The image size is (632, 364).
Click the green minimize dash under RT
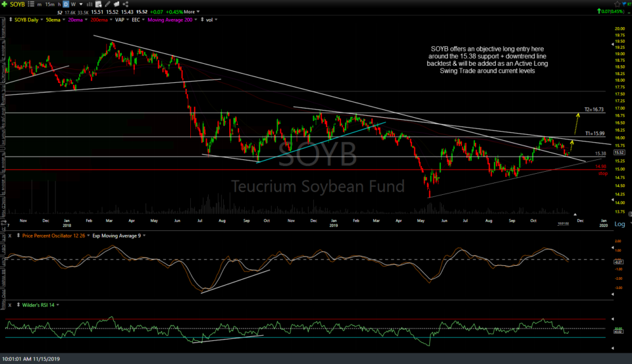click(x=629, y=12)
